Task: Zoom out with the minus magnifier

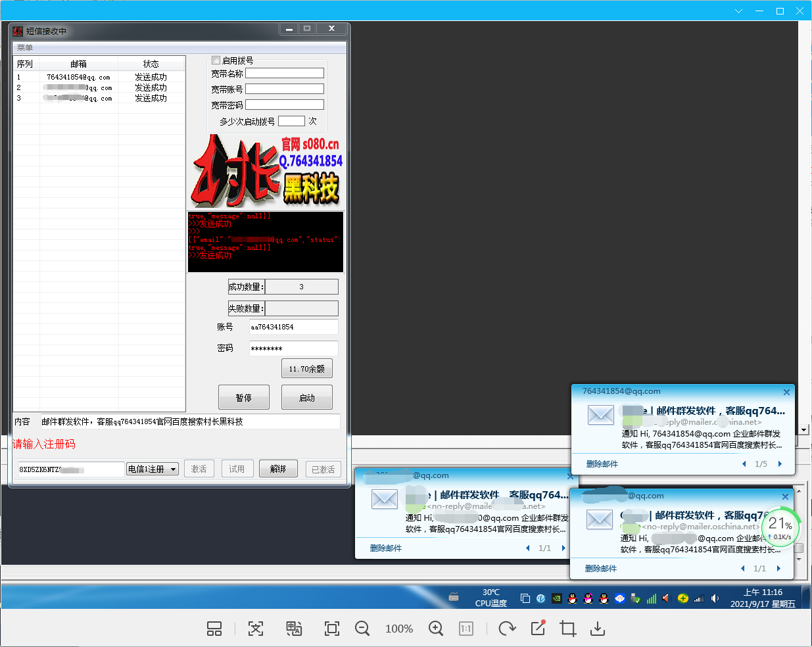Action: (x=362, y=629)
